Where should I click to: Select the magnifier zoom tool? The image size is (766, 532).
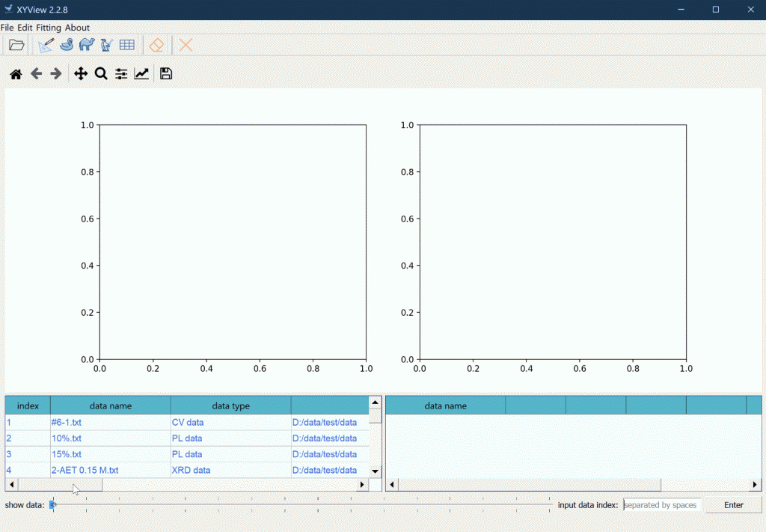tap(101, 74)
